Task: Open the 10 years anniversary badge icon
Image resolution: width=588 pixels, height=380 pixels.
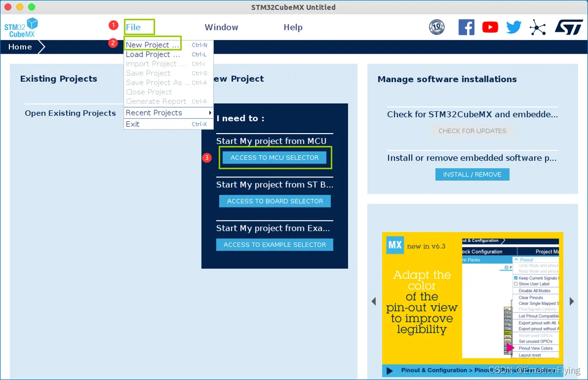Action: (436, 27)
